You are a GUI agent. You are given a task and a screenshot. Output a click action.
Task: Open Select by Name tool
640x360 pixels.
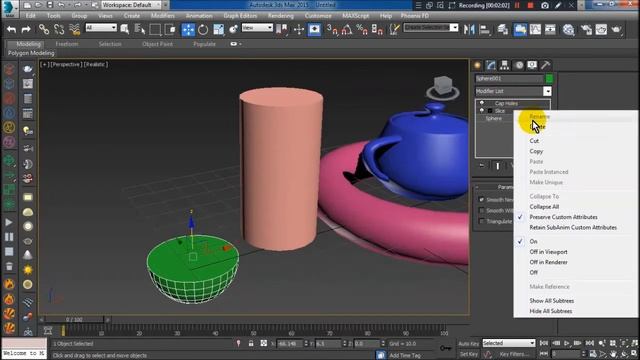pyautogui.click(x=140, y=29)
